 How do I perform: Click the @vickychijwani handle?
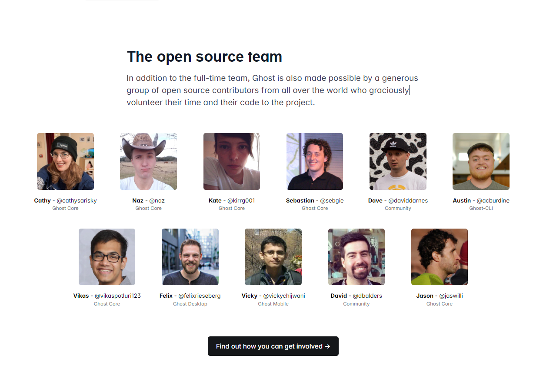(284, 296)
